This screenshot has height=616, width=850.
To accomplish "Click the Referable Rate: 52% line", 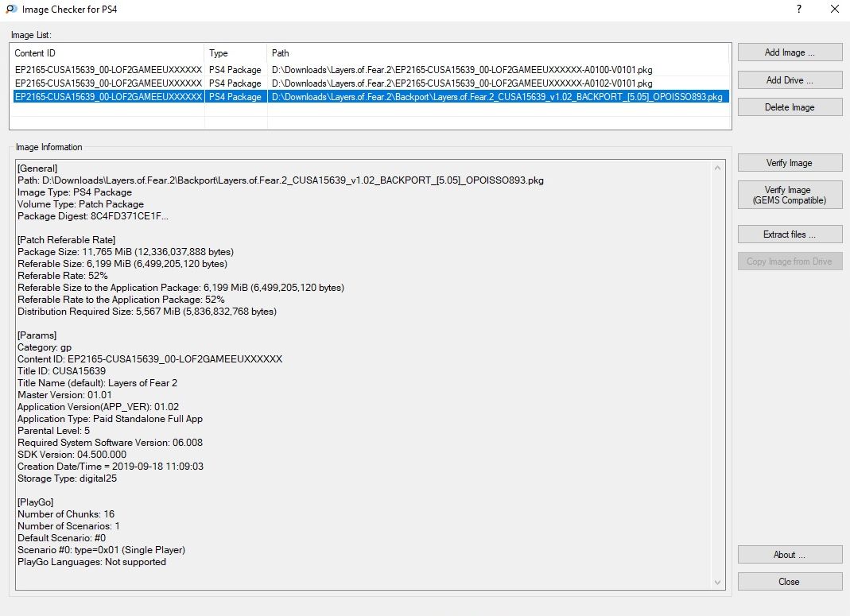I will point(62,276).
